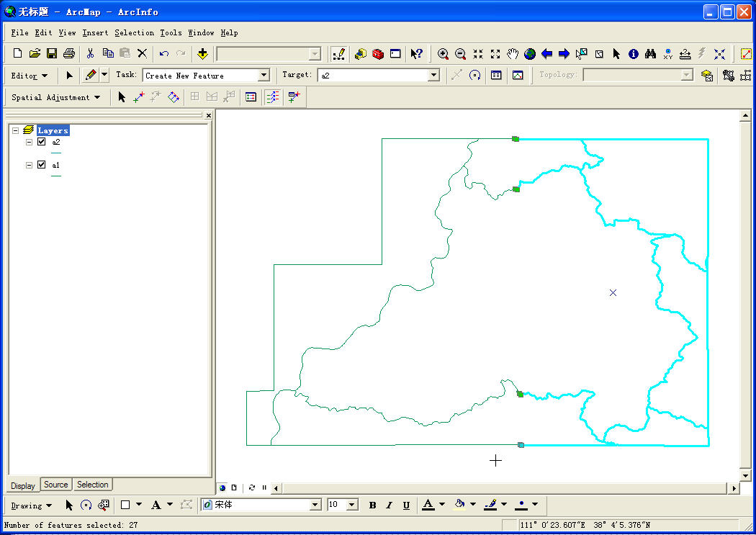This screenshot has width=756, height=535.
Task: Open the Drawing menu button
Action: pos(31,505)
